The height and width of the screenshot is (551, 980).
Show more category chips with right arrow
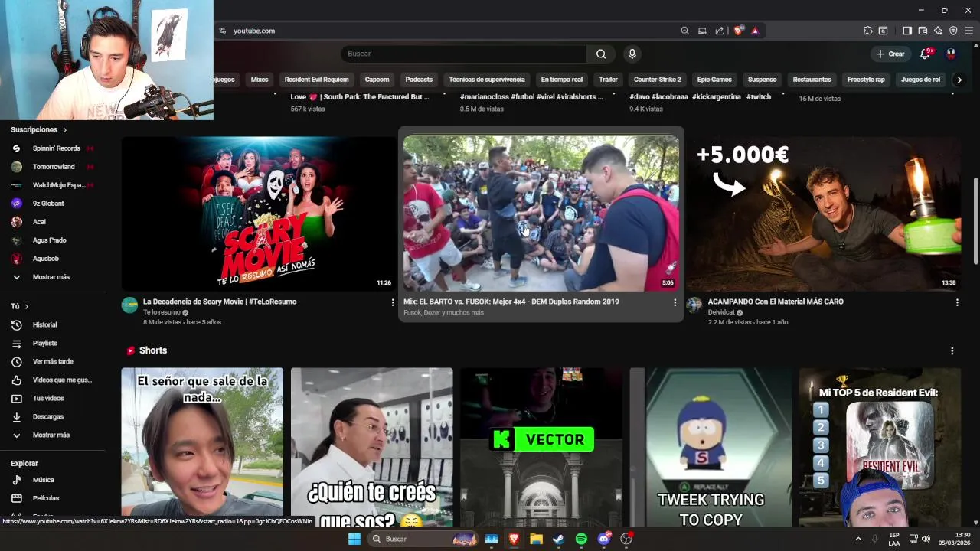pyautogui.click(x=959, y=80)
